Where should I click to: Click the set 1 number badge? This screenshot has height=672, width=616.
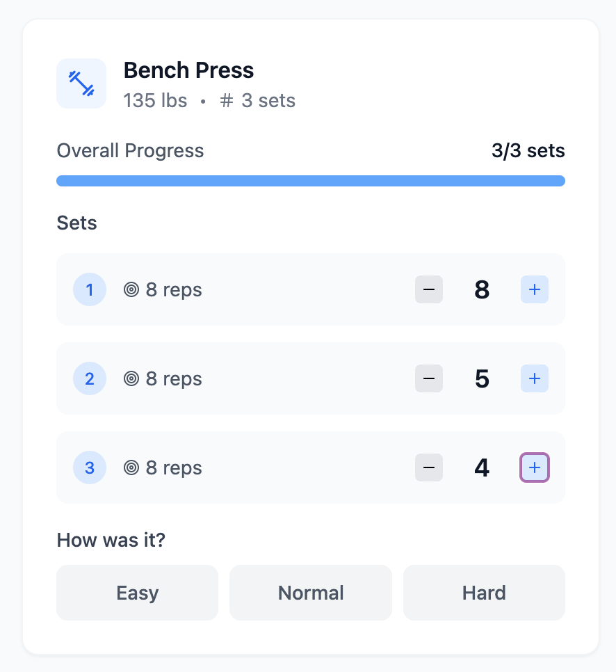click(x=90, y=289)
